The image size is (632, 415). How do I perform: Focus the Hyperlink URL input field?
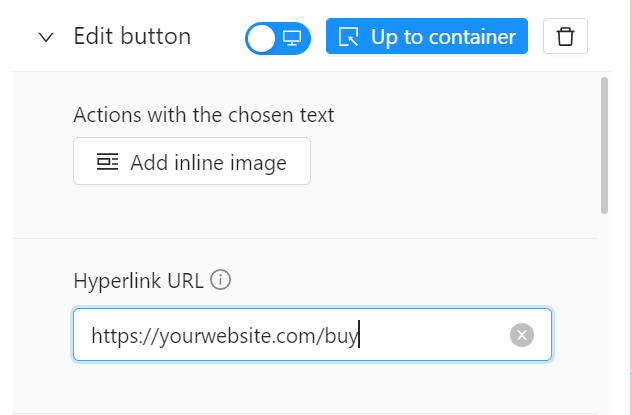coord(312,335)
